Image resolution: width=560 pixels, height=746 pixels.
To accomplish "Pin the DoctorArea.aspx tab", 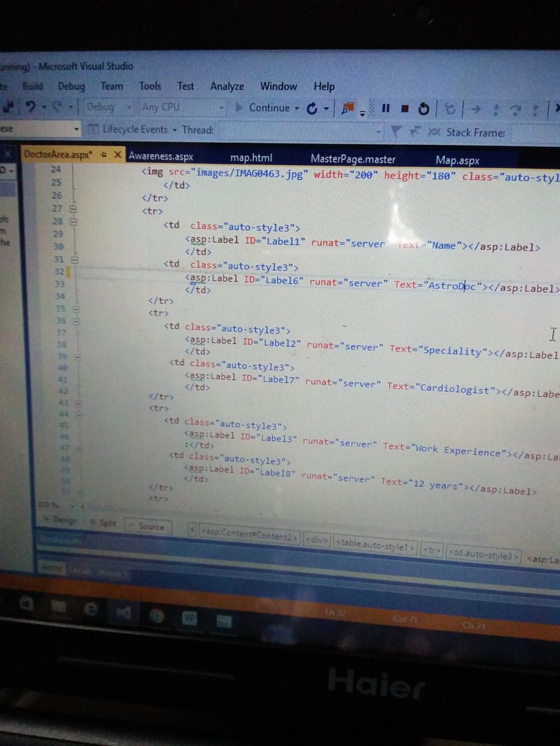I will tap(102, 155).
